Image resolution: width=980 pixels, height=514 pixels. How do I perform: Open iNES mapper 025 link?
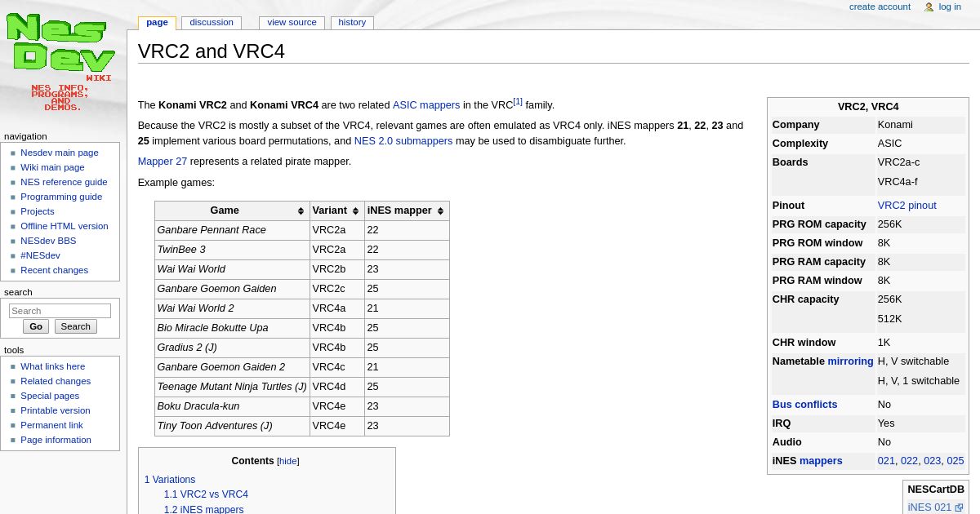click(955, 461)
